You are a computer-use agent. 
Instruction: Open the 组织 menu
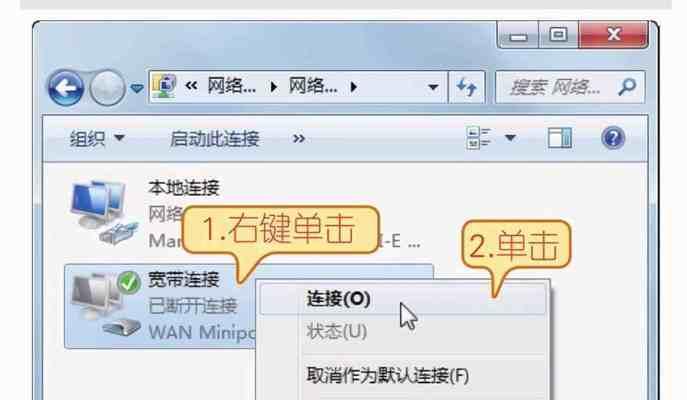97,139
